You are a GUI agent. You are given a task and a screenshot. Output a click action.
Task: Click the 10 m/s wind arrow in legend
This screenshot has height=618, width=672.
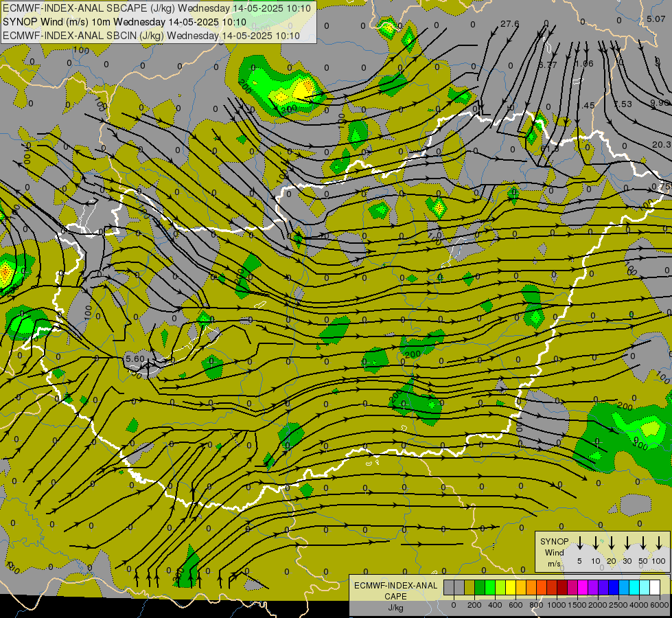[x=595, y=542]
